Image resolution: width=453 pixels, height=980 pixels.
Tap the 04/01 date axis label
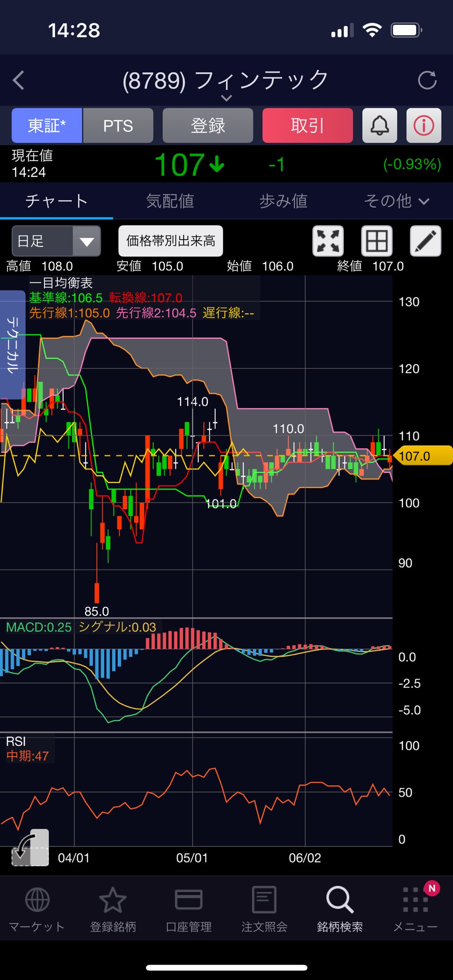(74, 857)
